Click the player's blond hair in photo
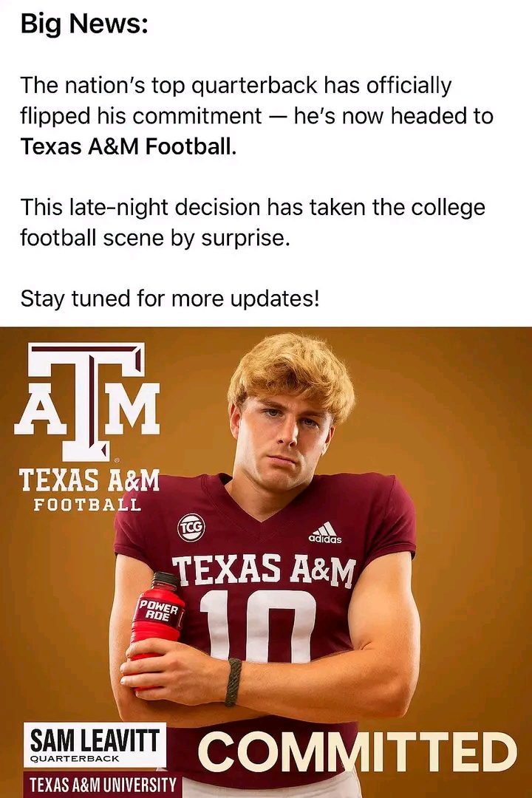Image resolution: width=532 pixels, height=798 pixels. click(x=290, y=369)
